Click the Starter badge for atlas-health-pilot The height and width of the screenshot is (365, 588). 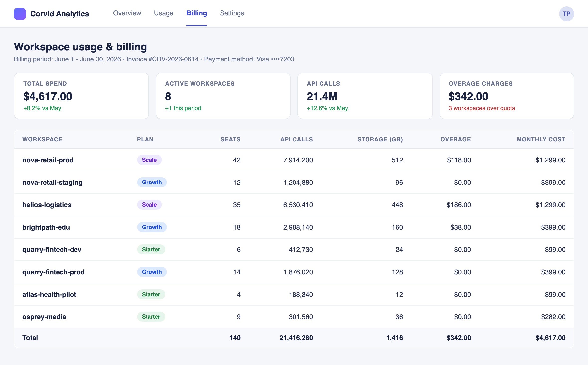151,294
